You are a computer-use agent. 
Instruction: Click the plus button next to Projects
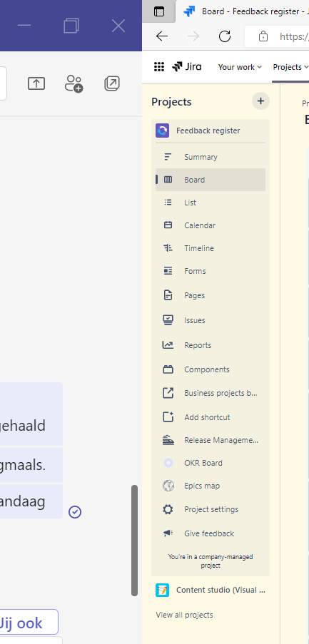260,101
